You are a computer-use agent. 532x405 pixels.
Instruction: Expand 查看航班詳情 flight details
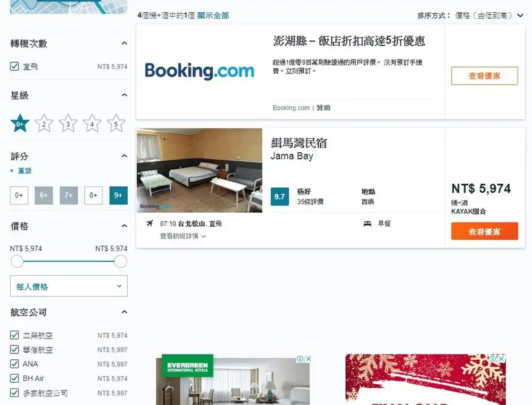(x=182, y=236)
